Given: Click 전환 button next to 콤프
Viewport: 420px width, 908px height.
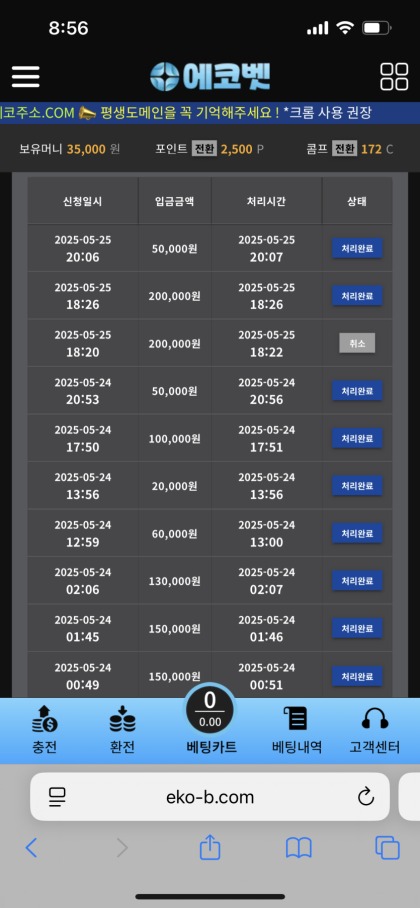Looking at the screenshot, I should tap(345, 149).
